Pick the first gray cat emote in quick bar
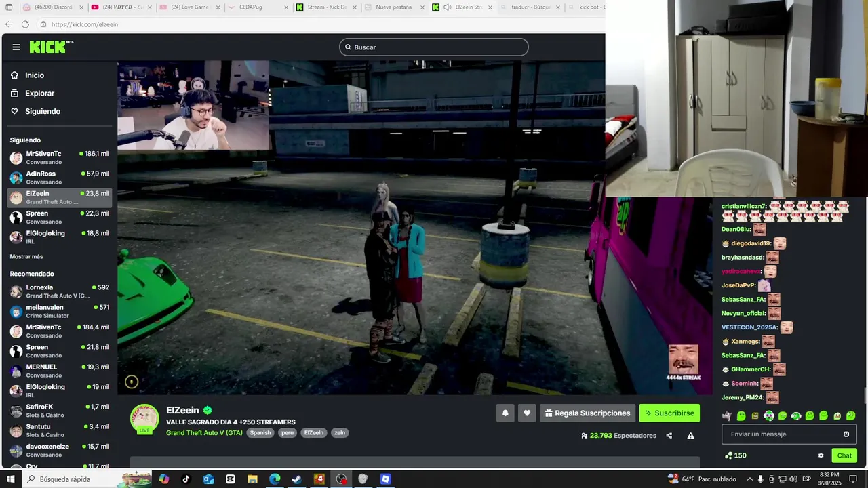 point(728,415)
